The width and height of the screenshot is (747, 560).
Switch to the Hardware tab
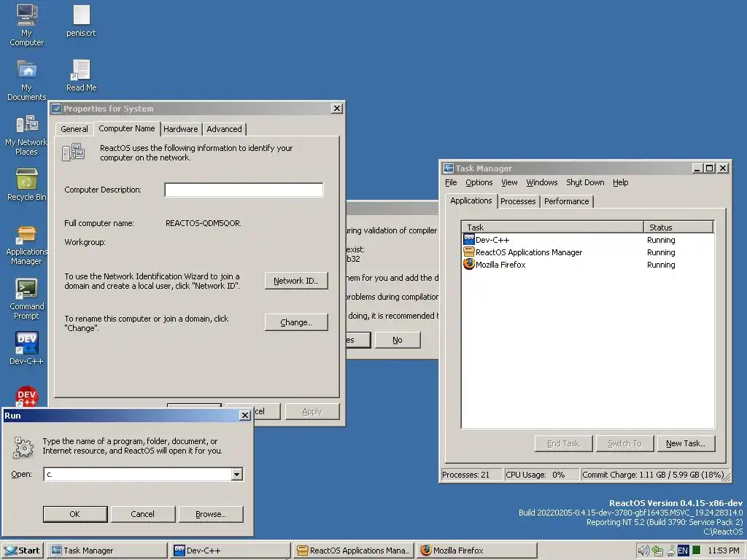tap(181, 129)
